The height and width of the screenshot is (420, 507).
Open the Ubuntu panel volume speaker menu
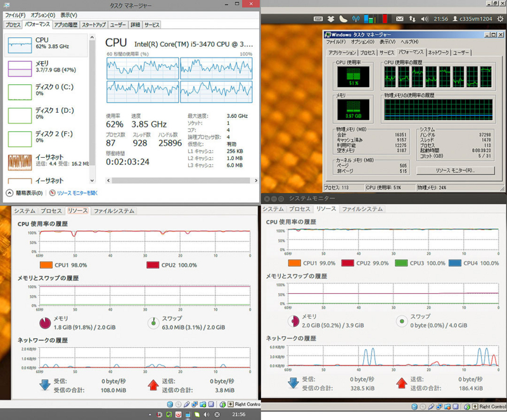coord(425,19)
